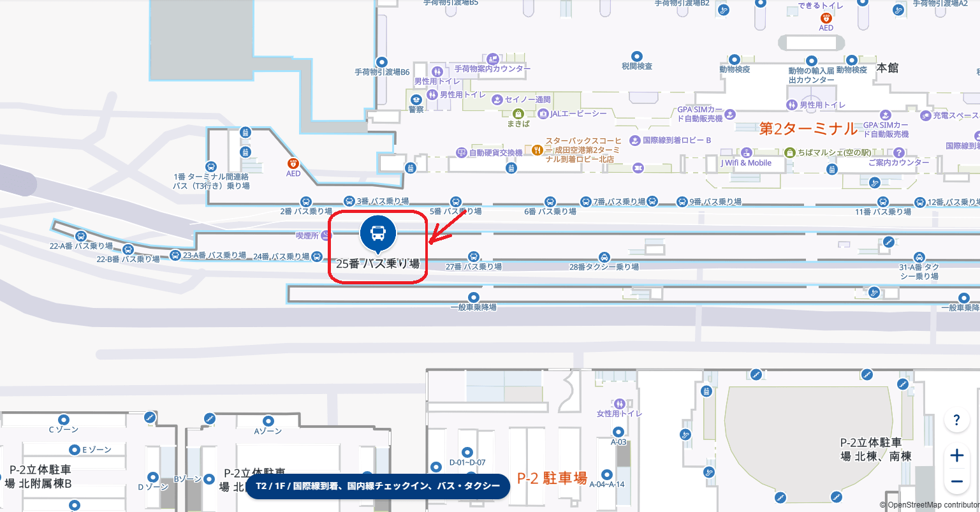980x512 pixels.
Task: Click the orange AED icon near bus terminal
Action: (x=293, y=163)
